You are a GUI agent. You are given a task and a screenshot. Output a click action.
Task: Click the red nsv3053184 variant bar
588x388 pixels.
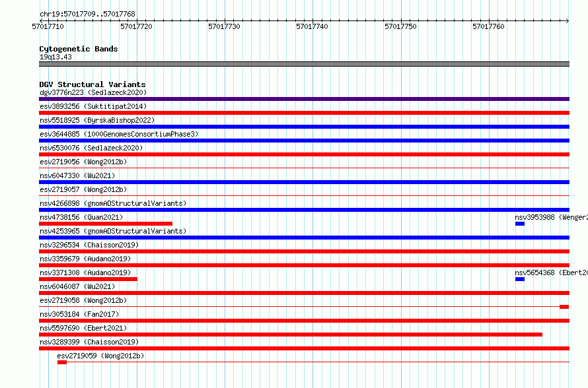304,321
